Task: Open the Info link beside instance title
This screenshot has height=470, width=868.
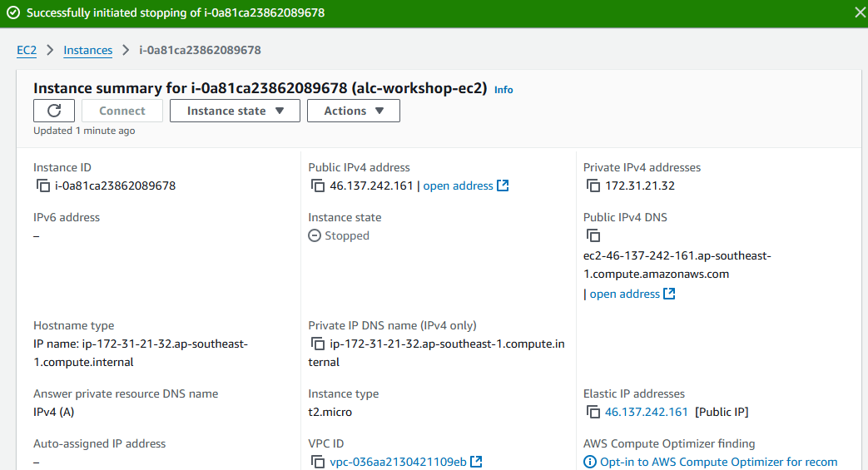Action: [503, 90]
